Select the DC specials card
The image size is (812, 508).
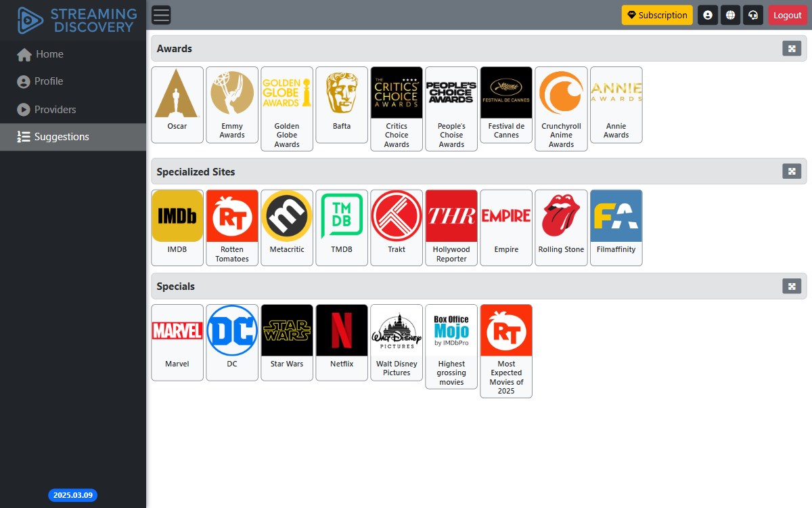(232, 343)
